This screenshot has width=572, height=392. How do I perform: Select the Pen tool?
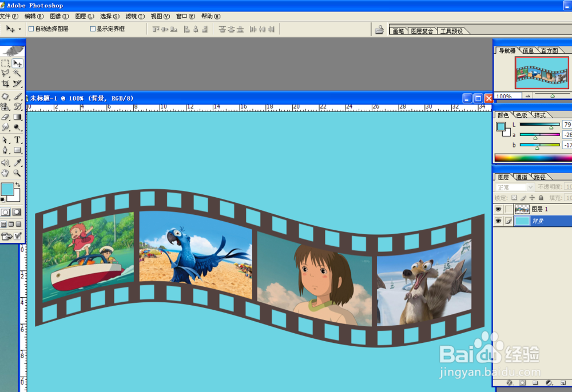pyautogui.click(x=5, y=150)
